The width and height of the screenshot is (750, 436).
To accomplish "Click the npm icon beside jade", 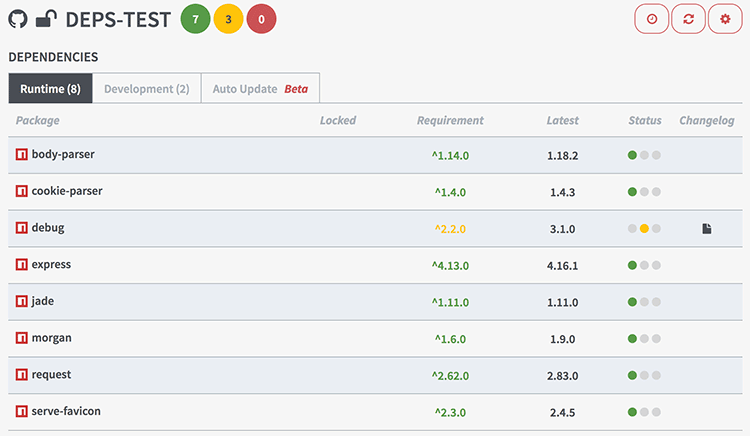I will point(22,301).
